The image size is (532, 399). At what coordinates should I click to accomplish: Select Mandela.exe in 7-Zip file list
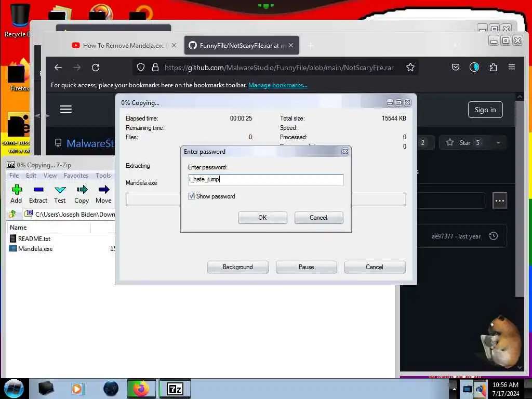35,249
